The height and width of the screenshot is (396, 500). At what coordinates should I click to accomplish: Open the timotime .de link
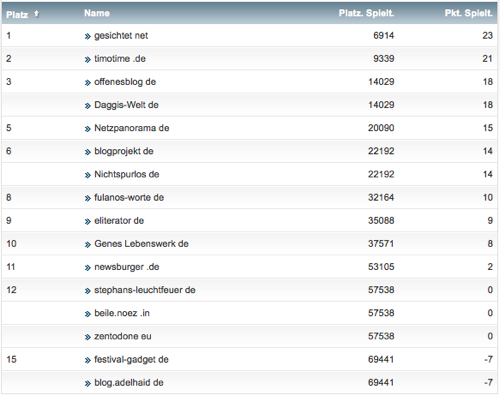pyautogui.click(x=120, y=59)
